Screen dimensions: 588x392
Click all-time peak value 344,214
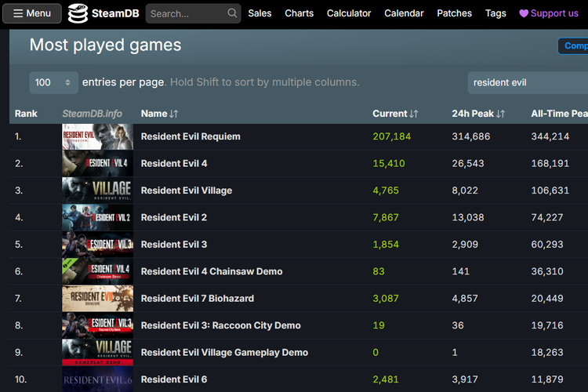click(550, 136)
